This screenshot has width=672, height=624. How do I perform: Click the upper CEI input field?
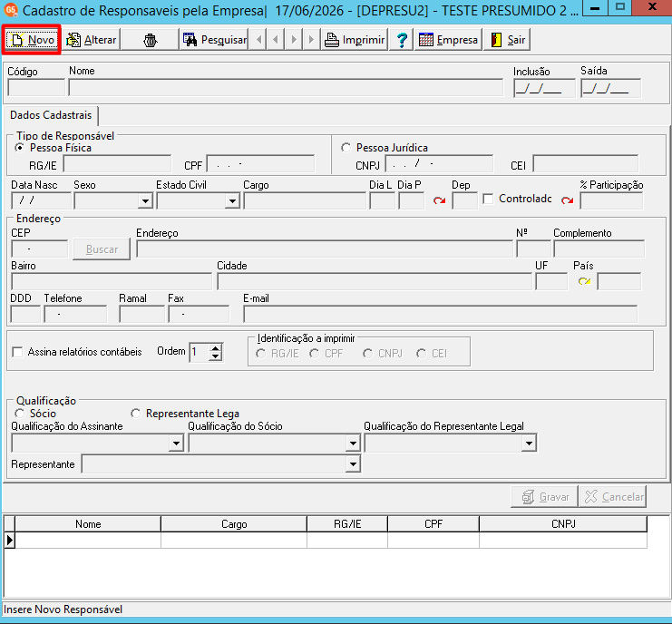[x=586, y=164]
